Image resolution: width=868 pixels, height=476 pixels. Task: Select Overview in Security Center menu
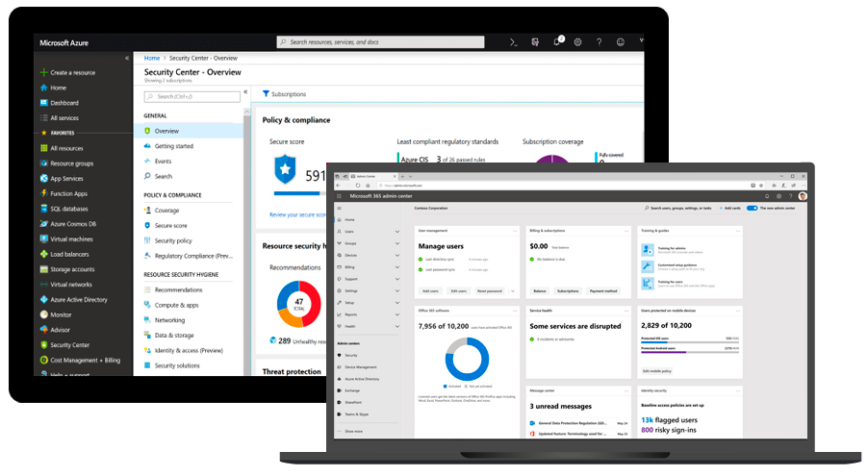coord(189,131)
